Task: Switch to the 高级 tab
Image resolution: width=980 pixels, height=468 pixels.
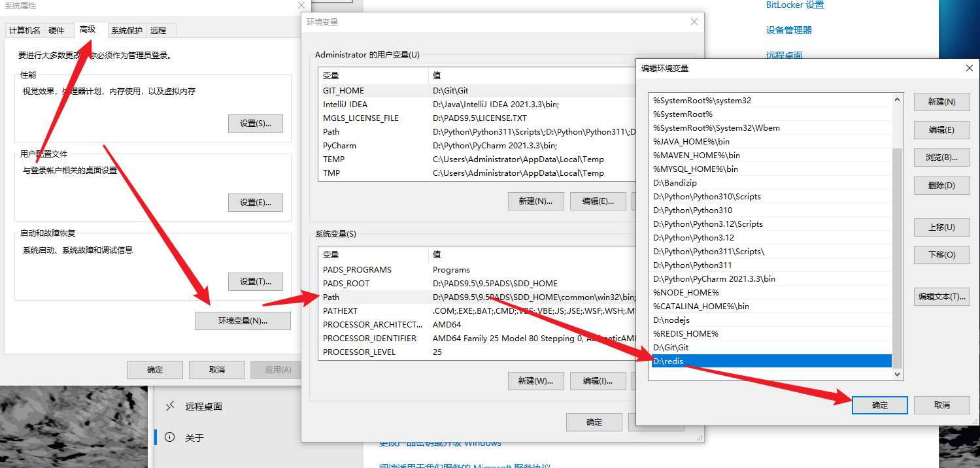Action: coord(88,30)
